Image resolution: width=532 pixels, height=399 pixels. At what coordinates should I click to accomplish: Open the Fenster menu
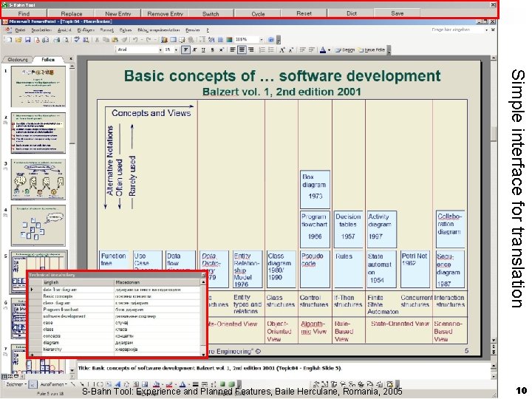tap(193, 30)
